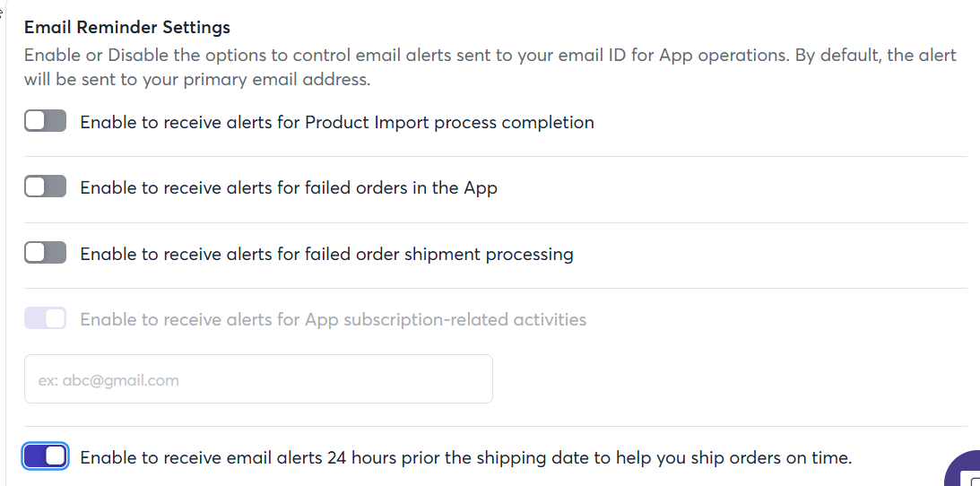980x486 pixels.
Task: Enable Product Import completion alerts toggle
Action: coord(45,121)
